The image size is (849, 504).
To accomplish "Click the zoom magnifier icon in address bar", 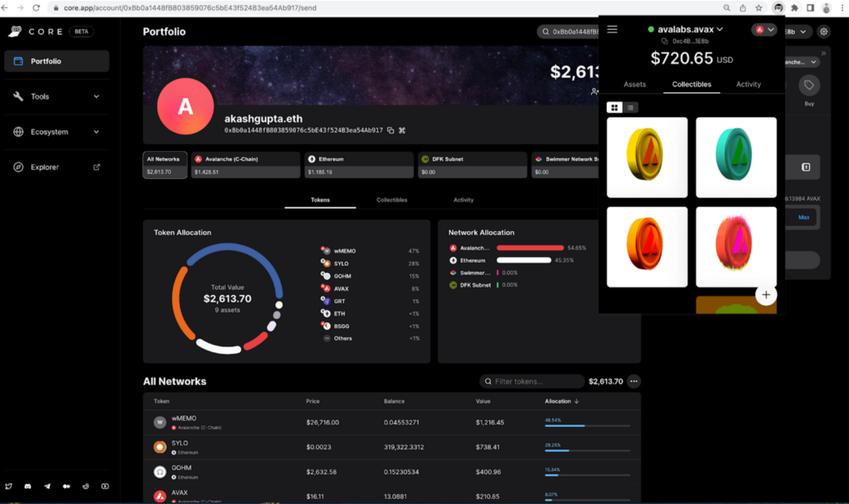I will pyautogui.click(x=726, y=7).
